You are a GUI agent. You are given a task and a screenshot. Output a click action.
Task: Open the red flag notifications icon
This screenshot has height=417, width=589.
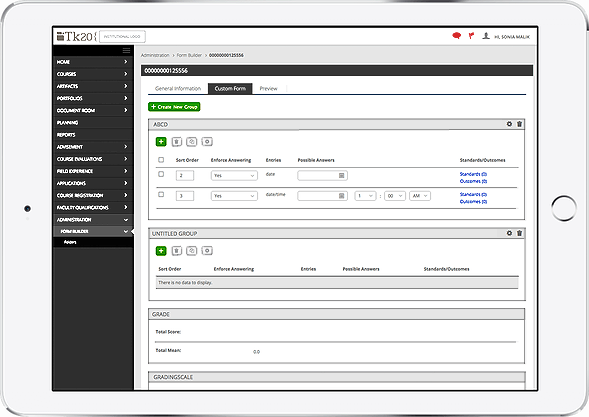[471, 36]
